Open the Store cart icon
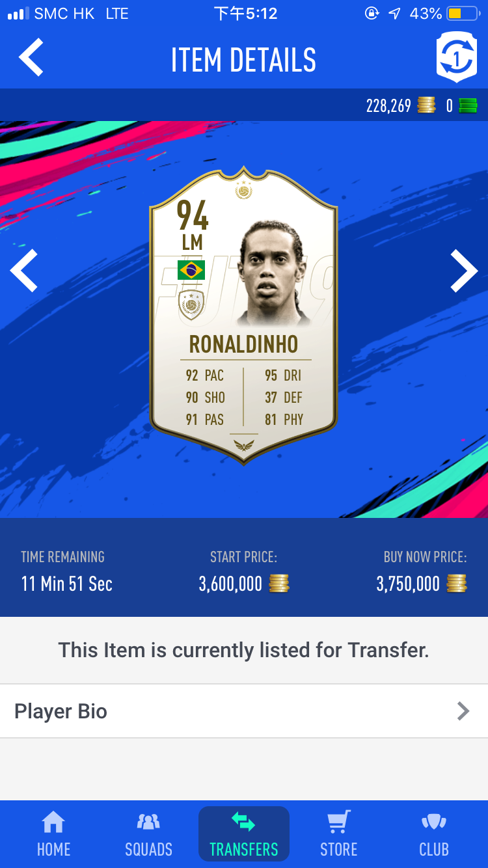 click(338, 822)
